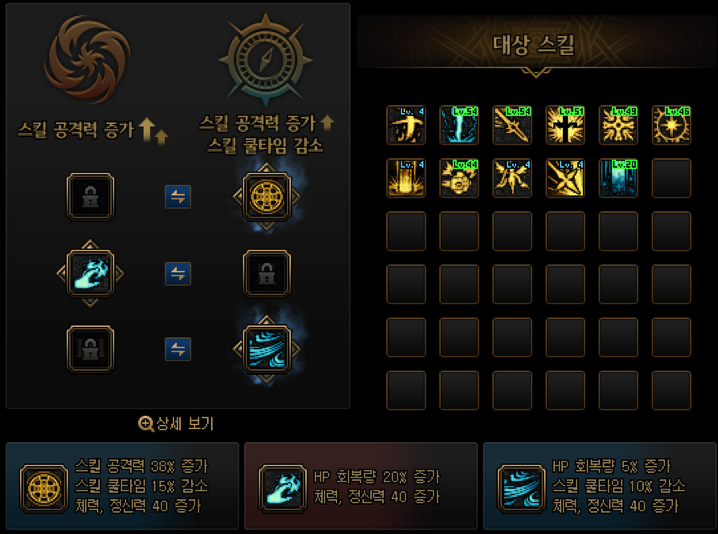Choose the 스킬 공격력 증가 swirl emblem
Image resolution: width=718 pixels, height=534 pixels.
coord(88,60)
